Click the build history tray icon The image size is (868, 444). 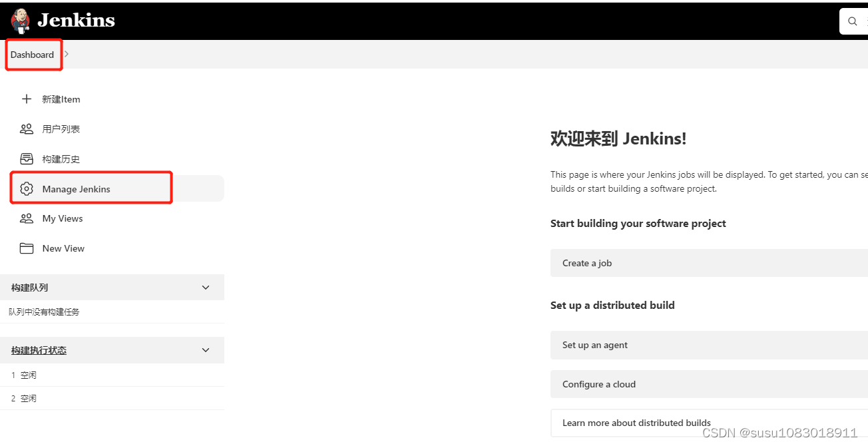click(x=27, y=159)
